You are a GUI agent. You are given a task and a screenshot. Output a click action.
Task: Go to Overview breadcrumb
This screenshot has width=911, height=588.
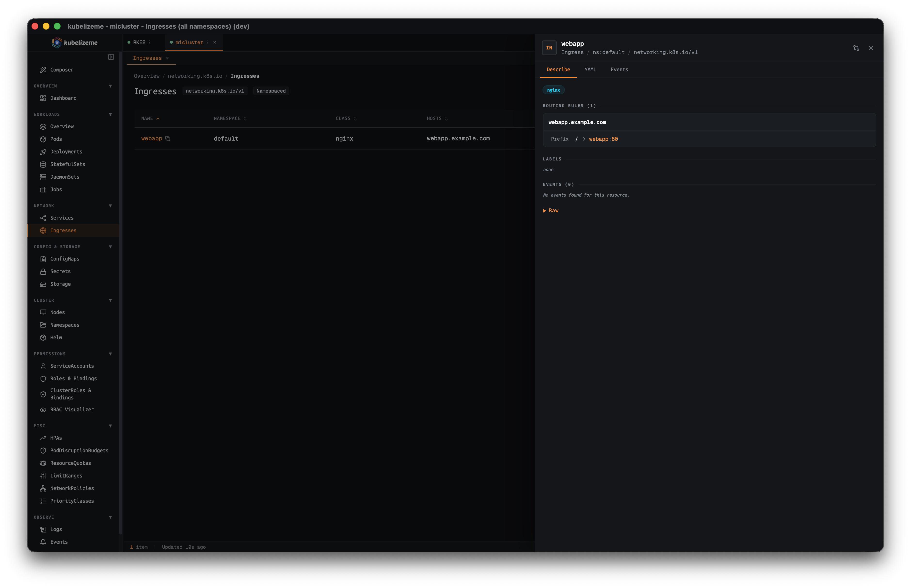point(147,76)
